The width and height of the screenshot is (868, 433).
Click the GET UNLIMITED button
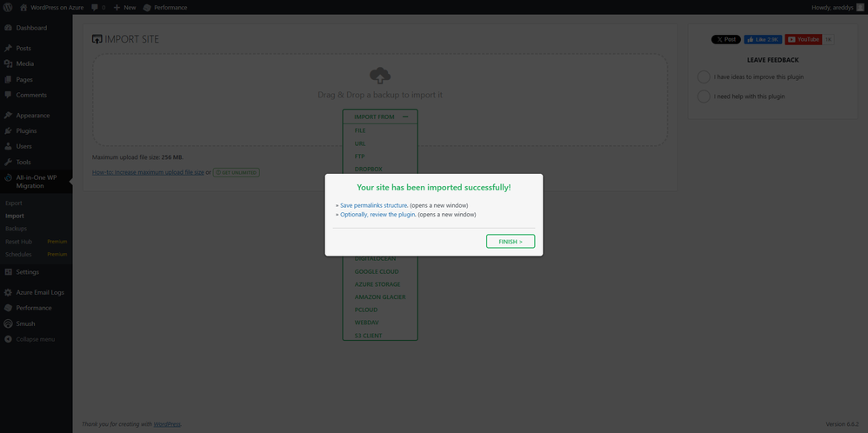pyautogui.click(x=237, y=172)
